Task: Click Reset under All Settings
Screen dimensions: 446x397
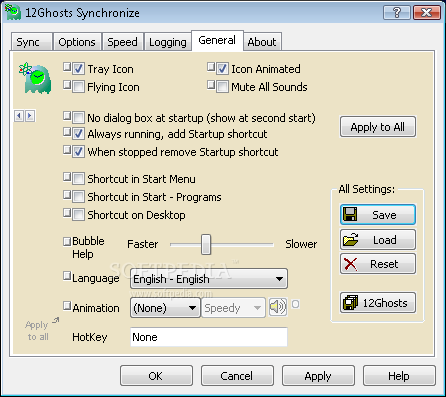Action: click(x=378, y=264)
